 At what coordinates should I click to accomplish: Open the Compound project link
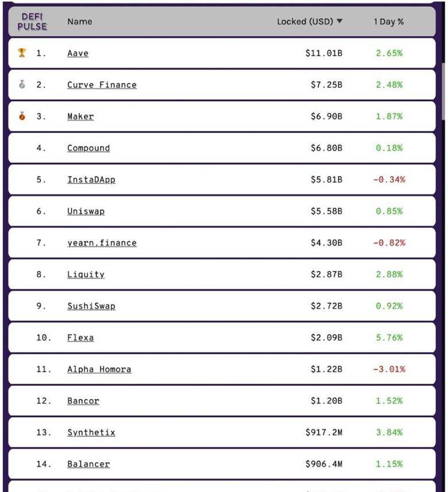(x=88, y=148)
